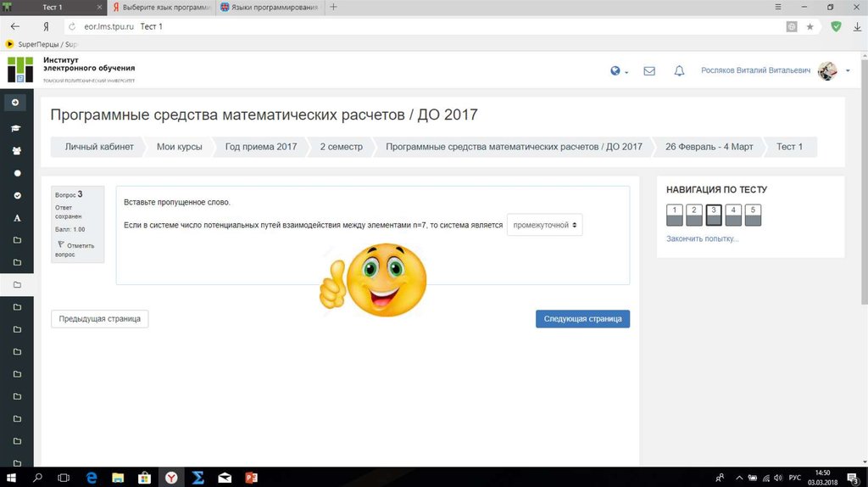Switch to "Выберите язык программи" tab

pyautogui.click(x=162, y=7)
